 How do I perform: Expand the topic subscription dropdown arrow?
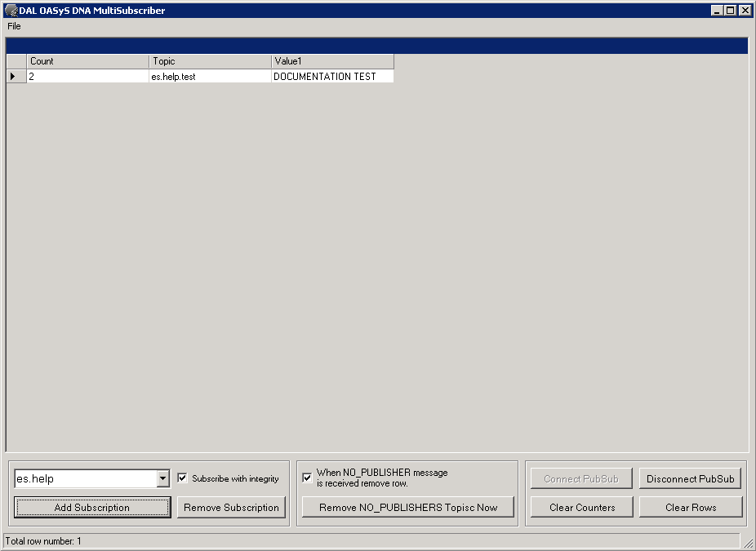162,479
